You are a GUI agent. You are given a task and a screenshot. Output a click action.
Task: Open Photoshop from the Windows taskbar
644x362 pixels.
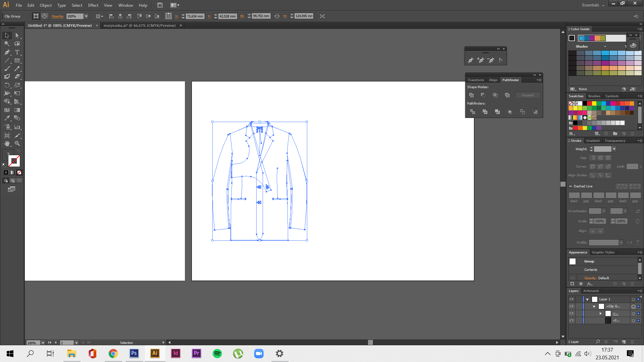[134, 353]
